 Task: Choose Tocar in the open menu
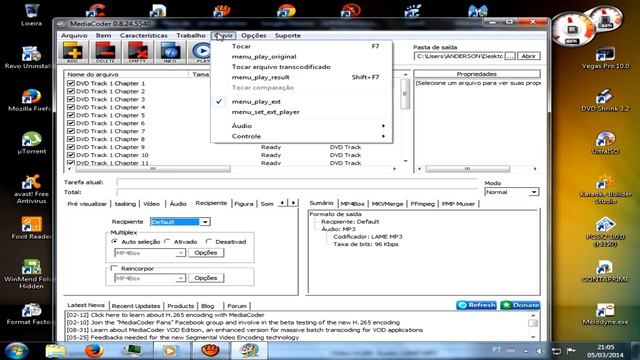[302, 46]
